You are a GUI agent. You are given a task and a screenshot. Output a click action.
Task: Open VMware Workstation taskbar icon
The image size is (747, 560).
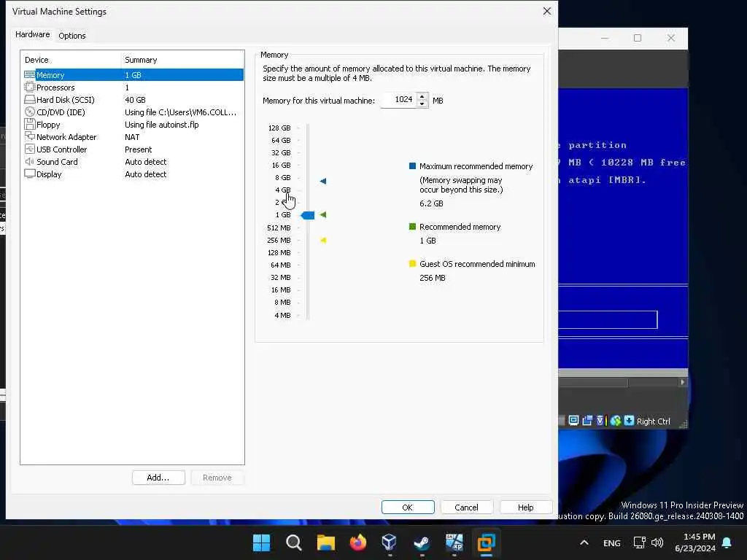click(x=486, y=542)
